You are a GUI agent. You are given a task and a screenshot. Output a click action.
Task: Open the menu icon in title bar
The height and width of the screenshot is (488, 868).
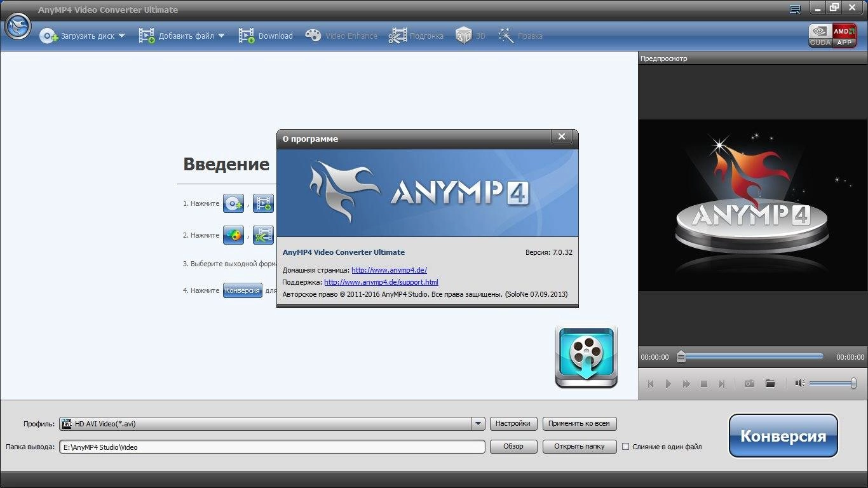point(794,9)
